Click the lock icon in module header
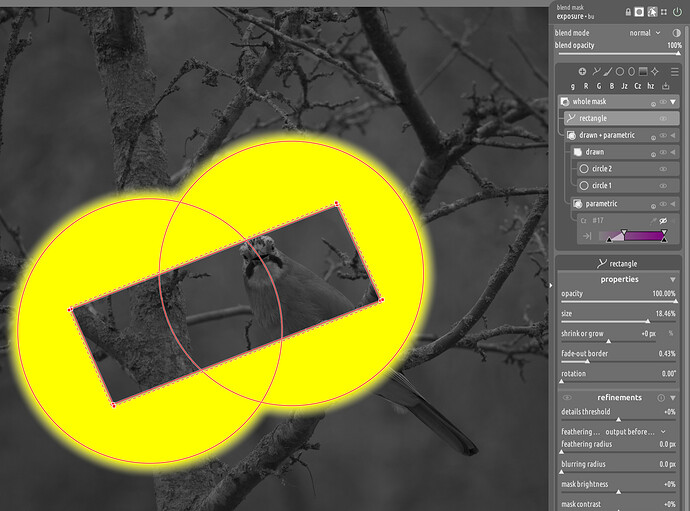The image size is (690, 511). (628, 12)
